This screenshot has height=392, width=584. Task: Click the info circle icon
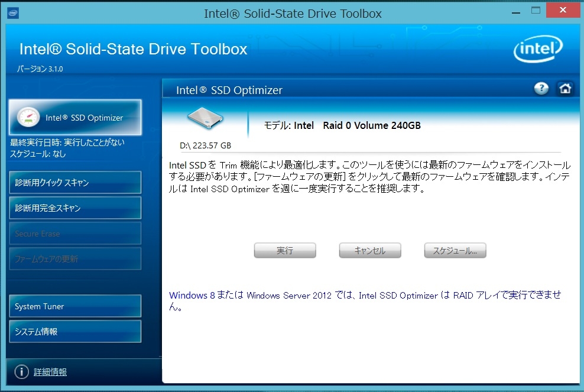(22, 371)
